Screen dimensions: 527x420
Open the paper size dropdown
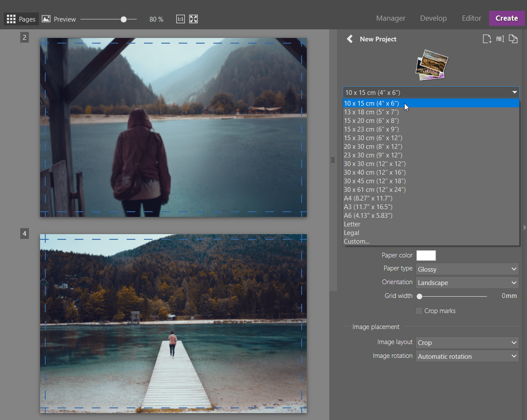click(431, 92)
